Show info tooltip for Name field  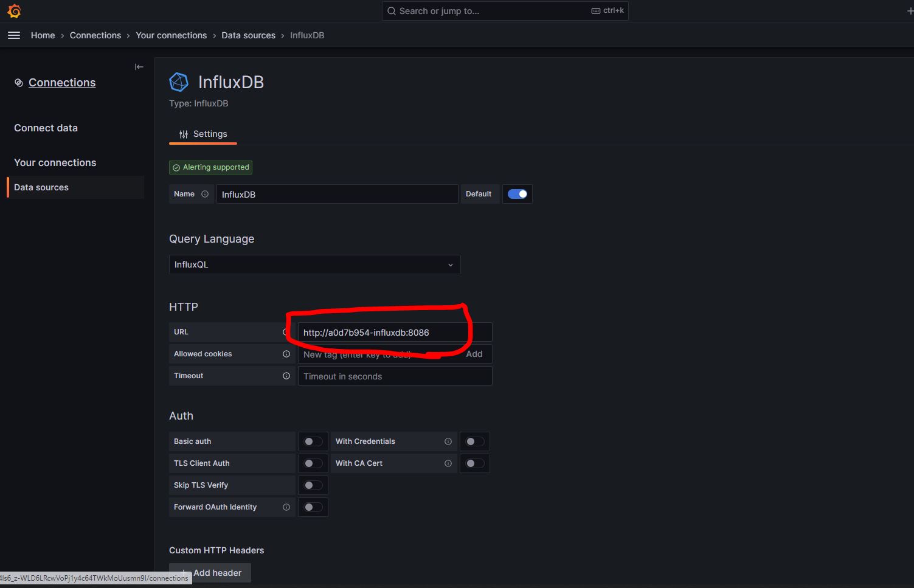point(205,194)
